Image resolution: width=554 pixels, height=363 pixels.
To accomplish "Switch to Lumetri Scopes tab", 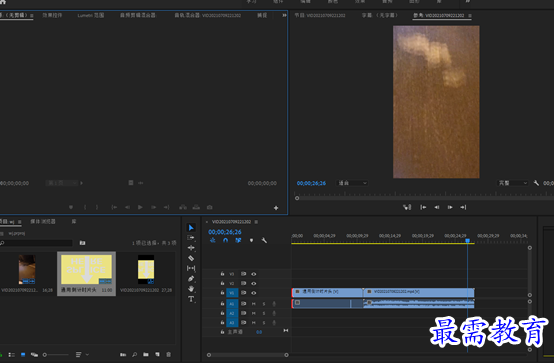I will 91,15.
